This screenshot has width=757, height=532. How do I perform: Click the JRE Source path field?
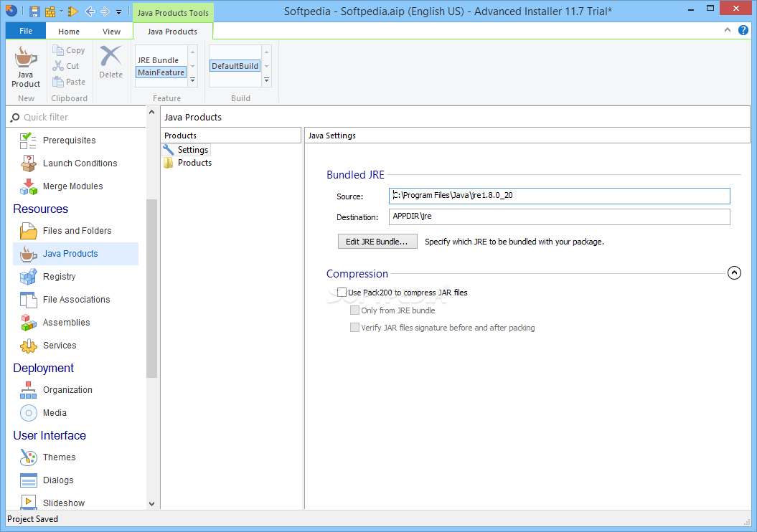pyautogui.click(x=559, y=196)
